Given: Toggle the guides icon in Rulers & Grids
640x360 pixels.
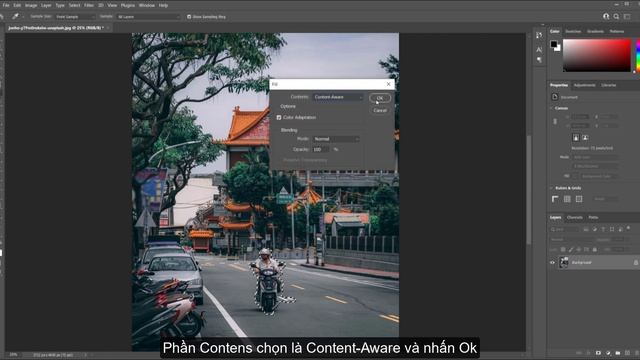Looking at the screenshot, I should (579, 199).
